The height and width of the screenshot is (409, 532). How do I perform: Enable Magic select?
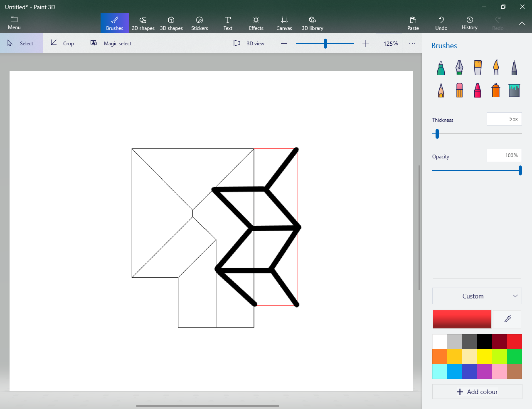click(x=111, y=44)
